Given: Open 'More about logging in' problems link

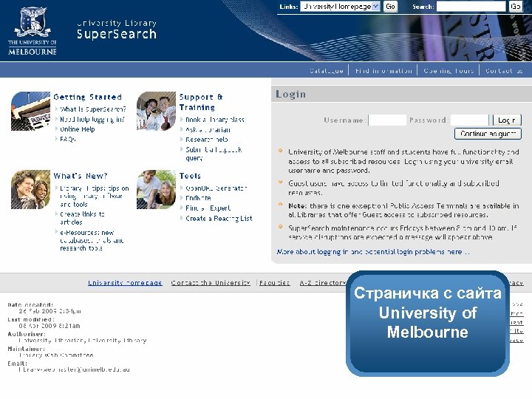Looking at the screenshot, I should click(x=373, y=252).
